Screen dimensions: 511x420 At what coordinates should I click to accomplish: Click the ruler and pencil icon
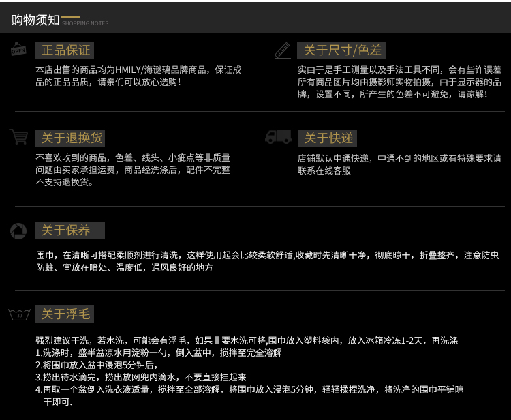282,50
